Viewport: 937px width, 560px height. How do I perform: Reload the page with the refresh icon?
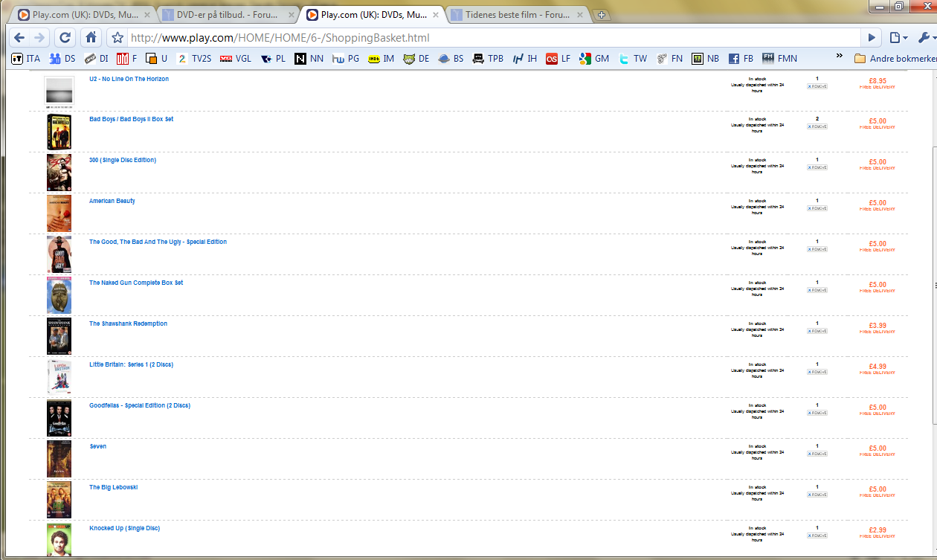click(65, 37)
